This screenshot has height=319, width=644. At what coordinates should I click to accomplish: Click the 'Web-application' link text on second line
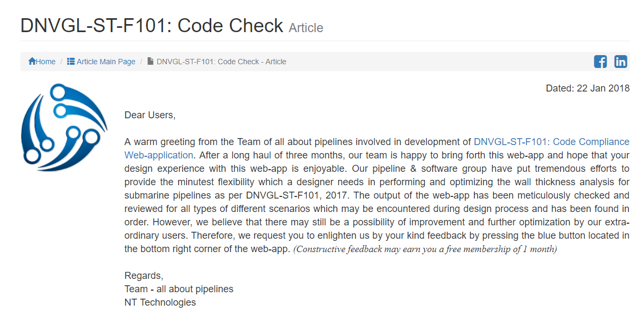tap(159, 155)
